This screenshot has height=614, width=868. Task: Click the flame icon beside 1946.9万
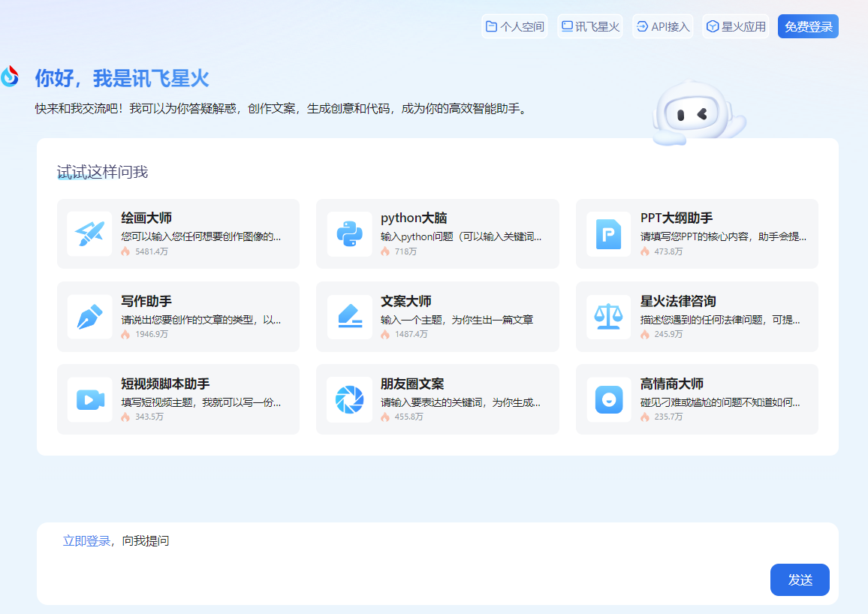[x=125, y=335]
